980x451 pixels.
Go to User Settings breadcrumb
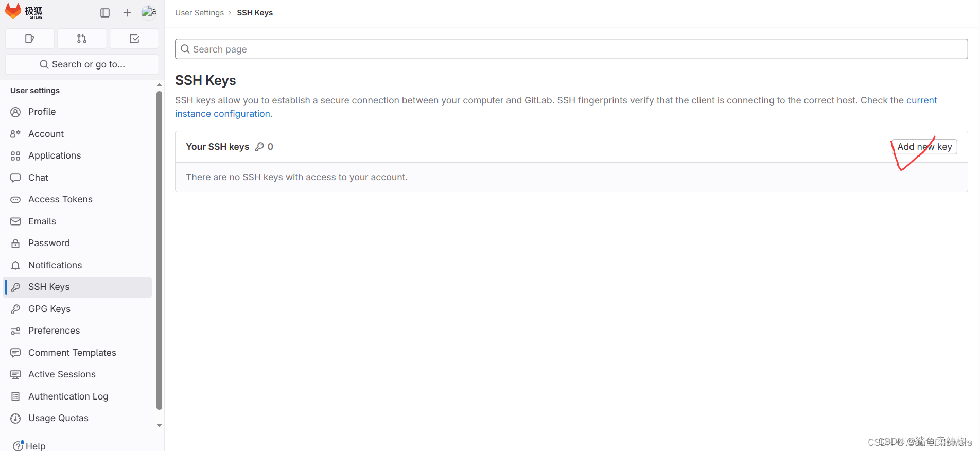pos(199,12)
